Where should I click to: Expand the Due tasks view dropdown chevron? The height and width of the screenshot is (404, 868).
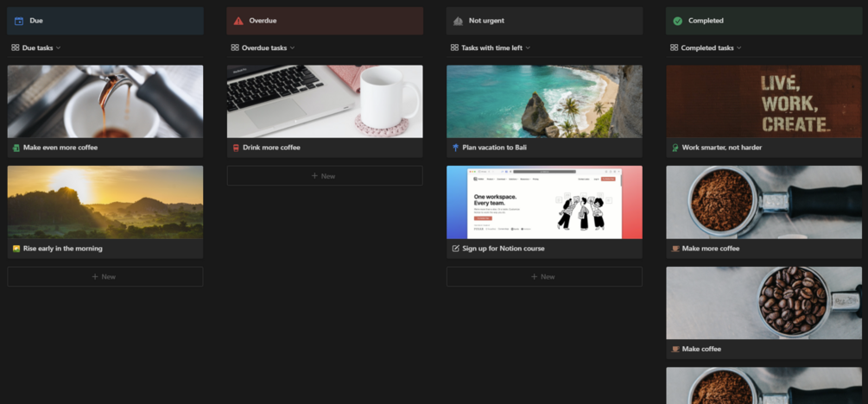pyautogui.click(x=58, y=48)
